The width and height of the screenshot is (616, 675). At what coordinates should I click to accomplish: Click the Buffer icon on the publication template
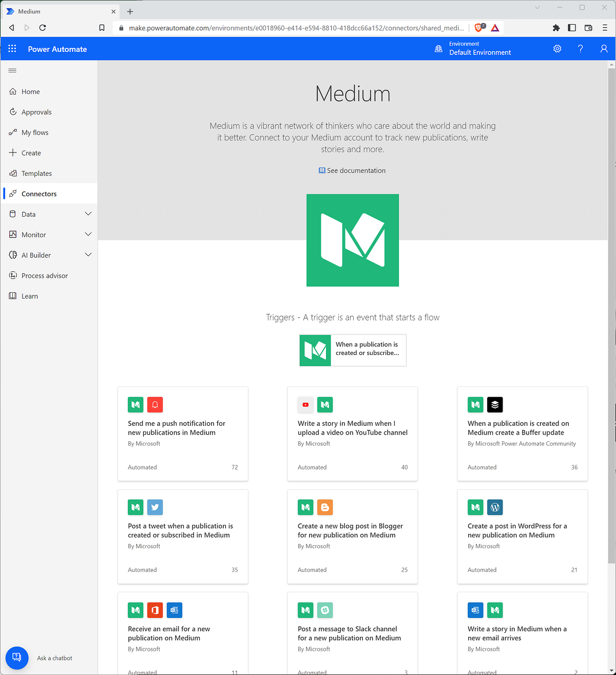click(x=495, y=404)
